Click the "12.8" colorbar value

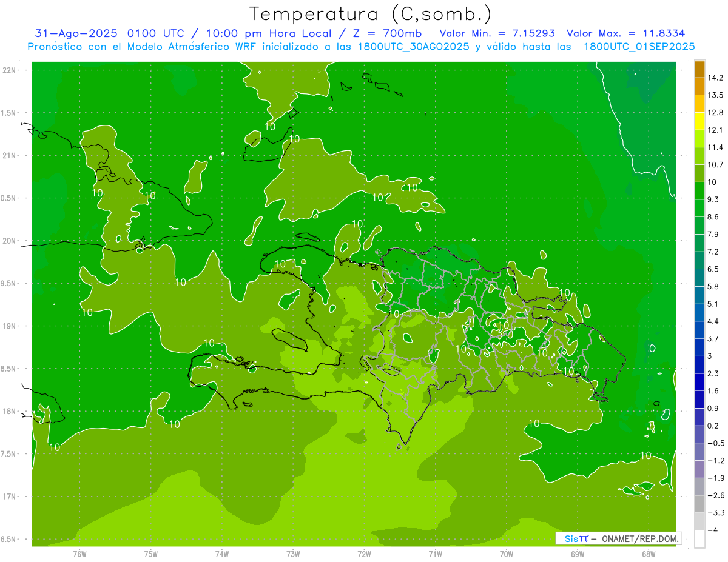point(715,112)
